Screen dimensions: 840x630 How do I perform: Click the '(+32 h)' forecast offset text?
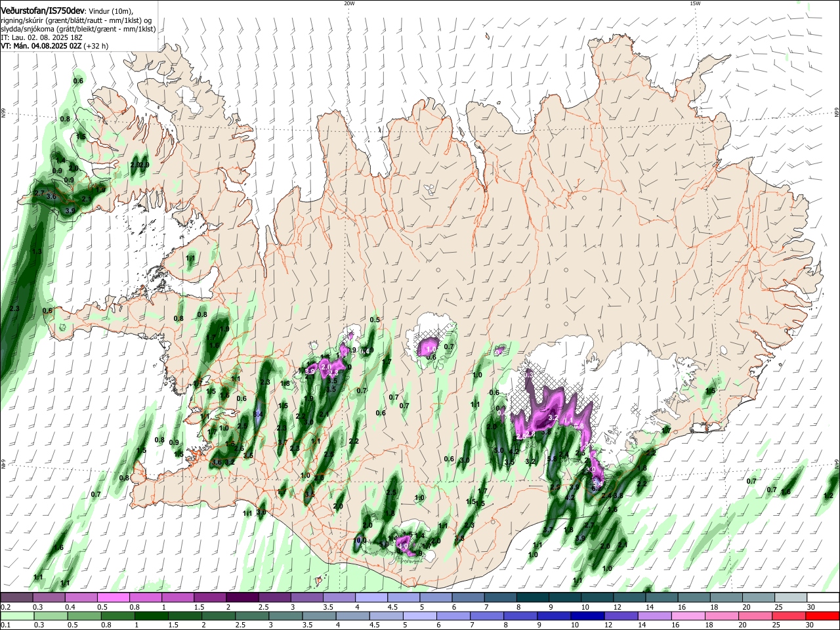pyautogui.click(x=96, y=46)
